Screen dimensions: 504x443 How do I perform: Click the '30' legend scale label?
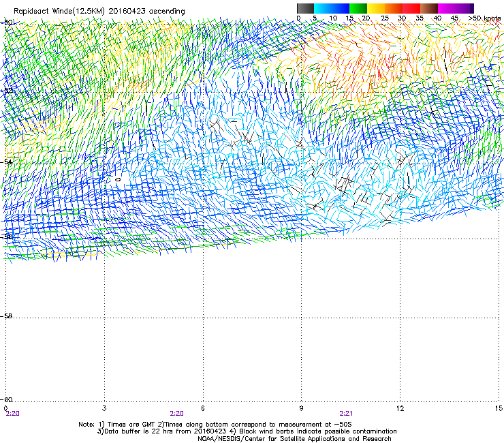pos(402,18)
